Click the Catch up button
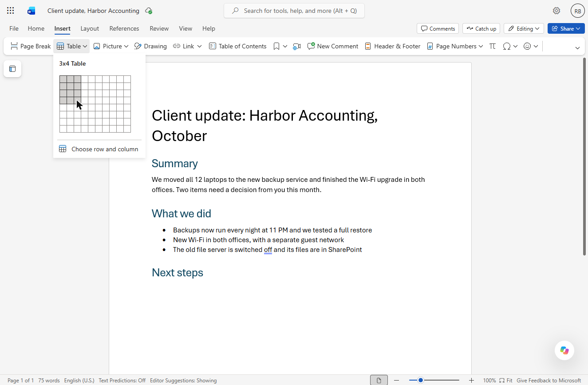 click(481, 28)
